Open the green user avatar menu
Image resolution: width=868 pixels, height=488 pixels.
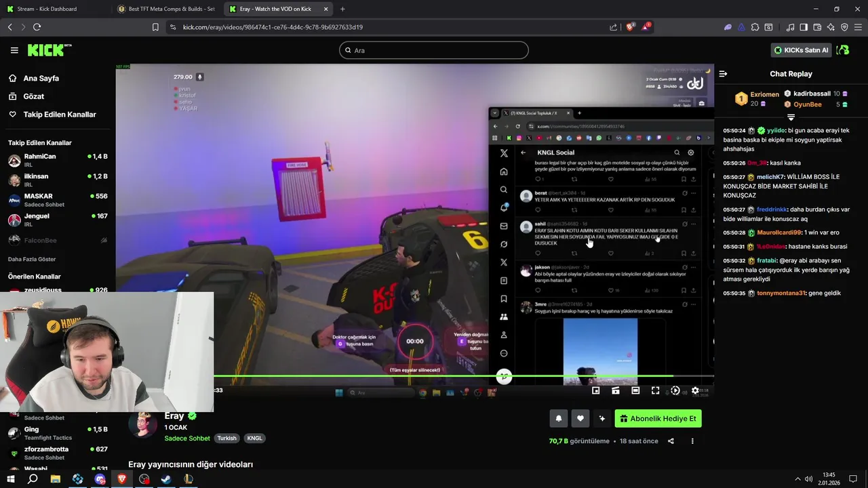(843, 50)
